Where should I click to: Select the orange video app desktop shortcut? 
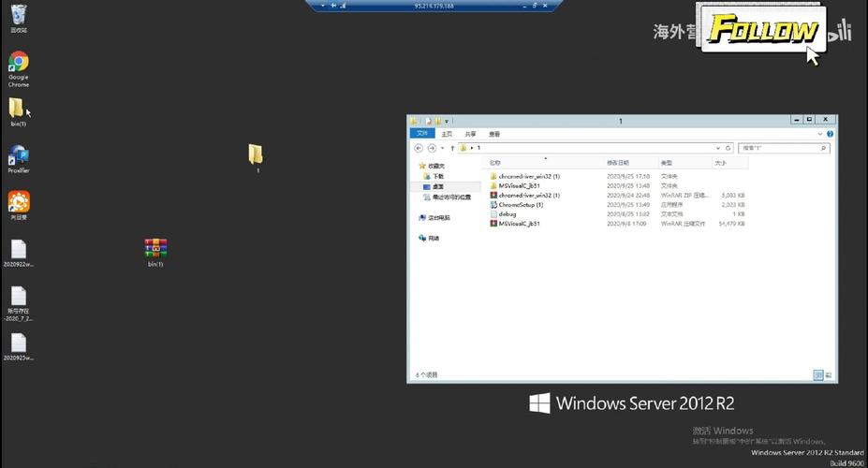point(19,205)
